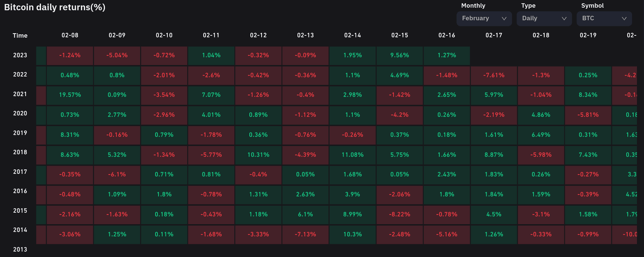Select the 10.3% cell in the 2014 row
Viewport: 644px width, 257px height.
(352, 234)
